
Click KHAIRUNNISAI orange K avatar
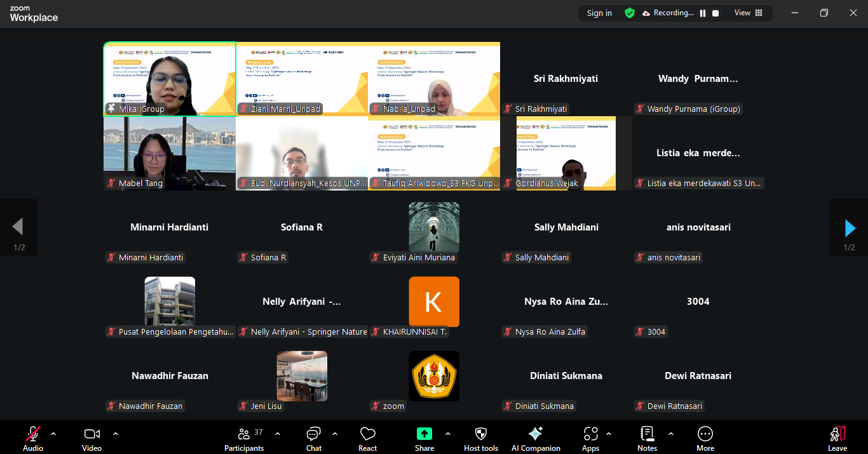434,302
